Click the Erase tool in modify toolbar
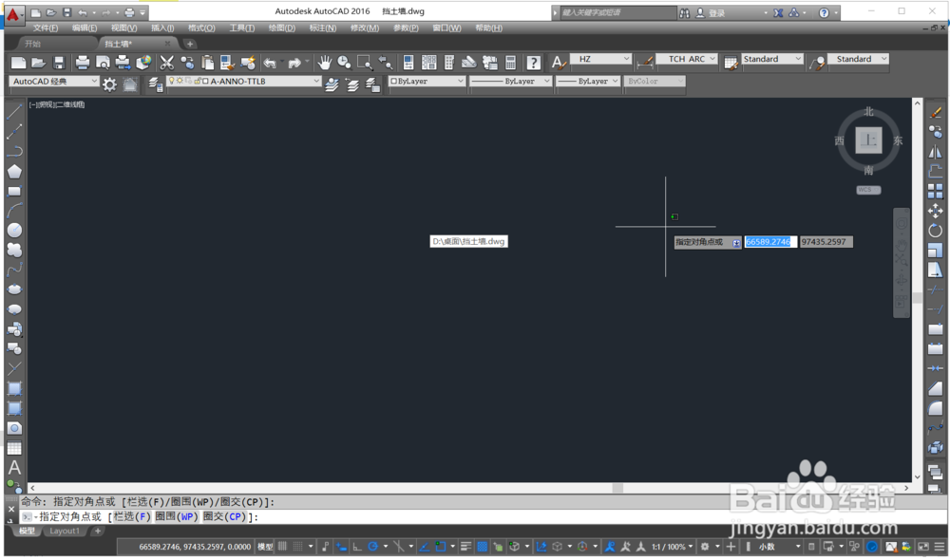The width and height of the screenshot is (950, 560). (936, 113)
